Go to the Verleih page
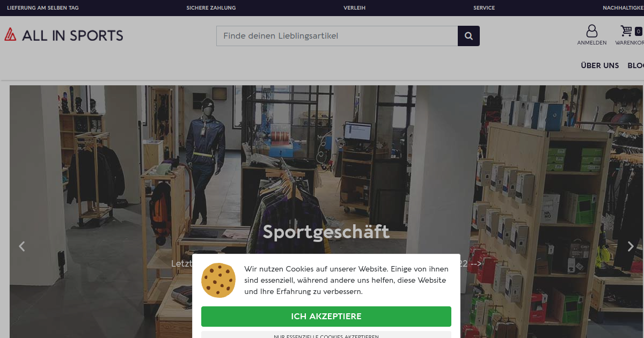The height and width of the screenshot is (338, 644). pyautogui.click(x=355, y=8)
